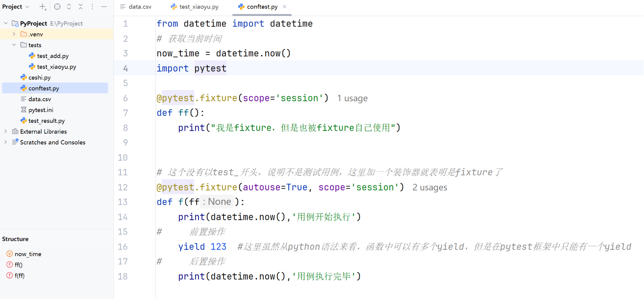Open the Project view dropdown
This screenshot has width=644, height=299.
16,7
